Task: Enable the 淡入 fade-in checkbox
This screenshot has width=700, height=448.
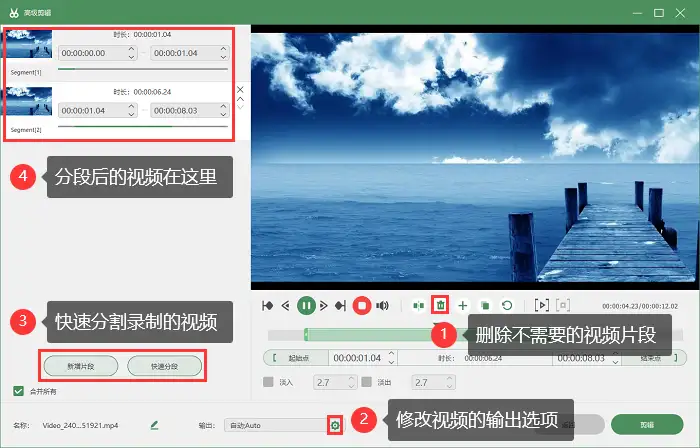Action: (x=268, y=382)
